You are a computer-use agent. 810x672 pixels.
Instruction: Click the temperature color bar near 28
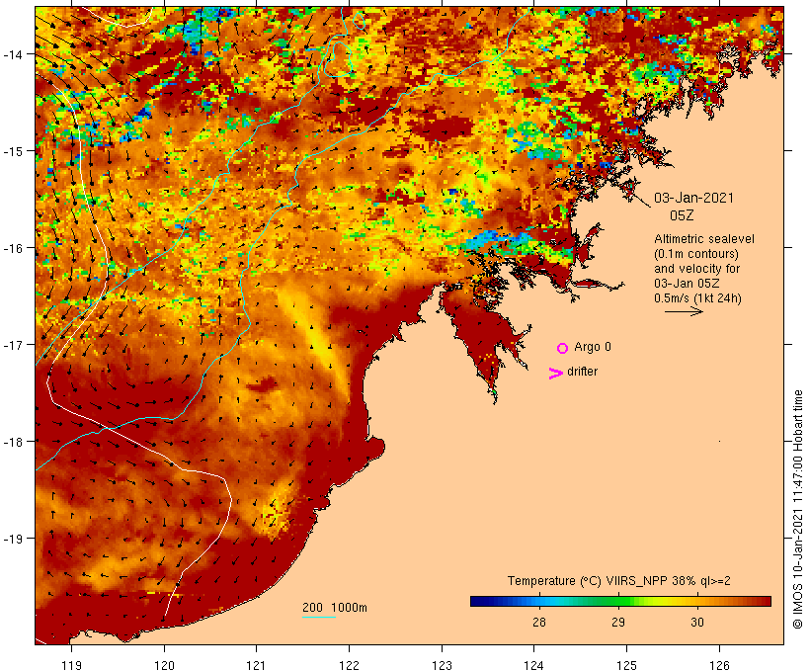[x=538, y=601]
